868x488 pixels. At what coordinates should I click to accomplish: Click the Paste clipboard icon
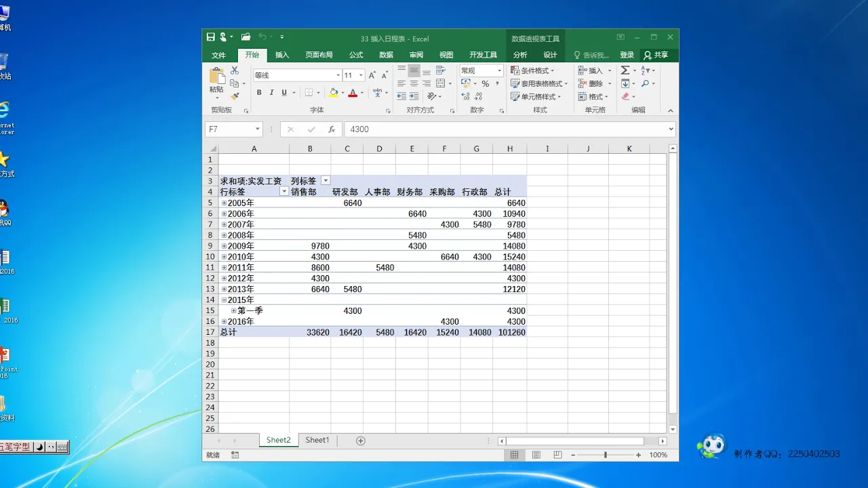[x=216, y=77]
